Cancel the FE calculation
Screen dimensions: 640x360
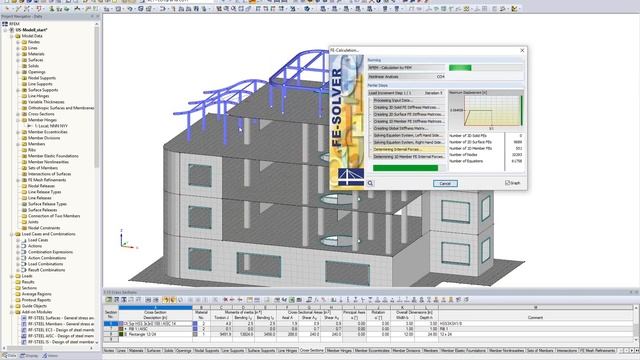point(445,184)
